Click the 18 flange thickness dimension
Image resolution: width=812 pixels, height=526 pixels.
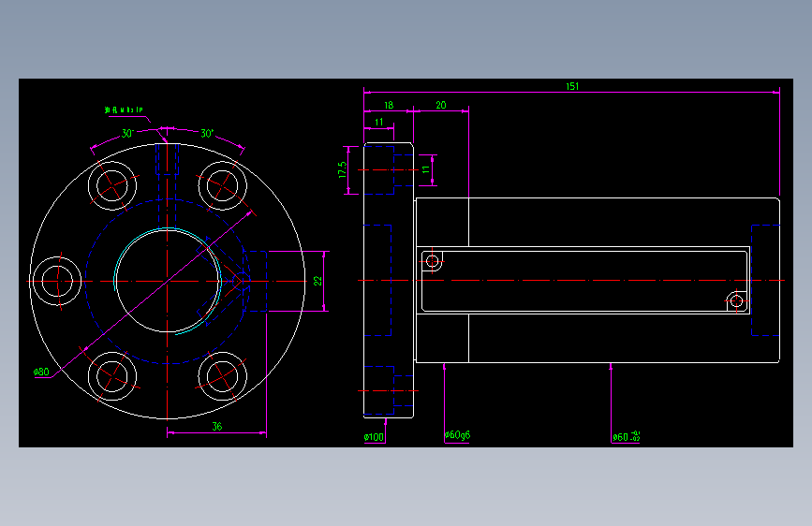[x=389, y=105]
